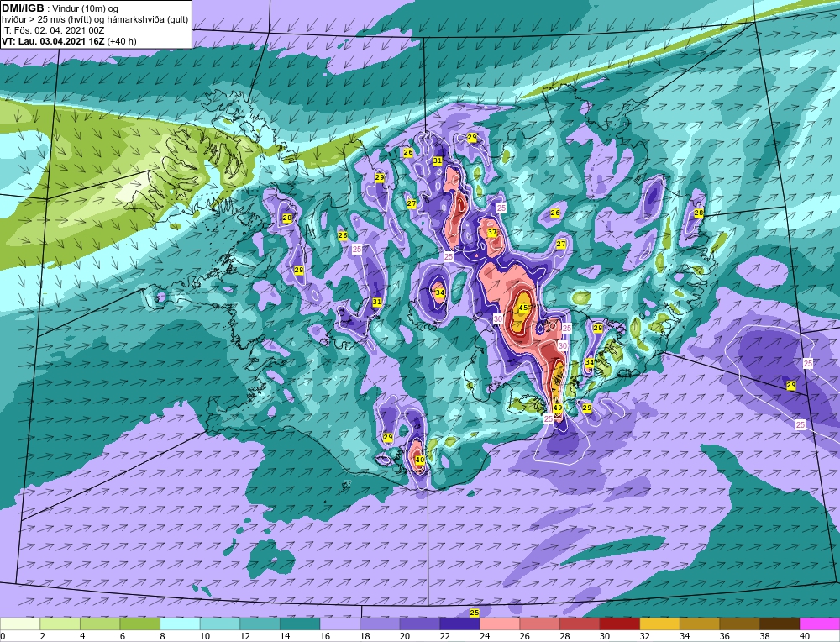This screenshot has width=840, height=642.
Task: Select the dark teal 14–16 m/s legend swatch
Action: click(x=300, y=624)
